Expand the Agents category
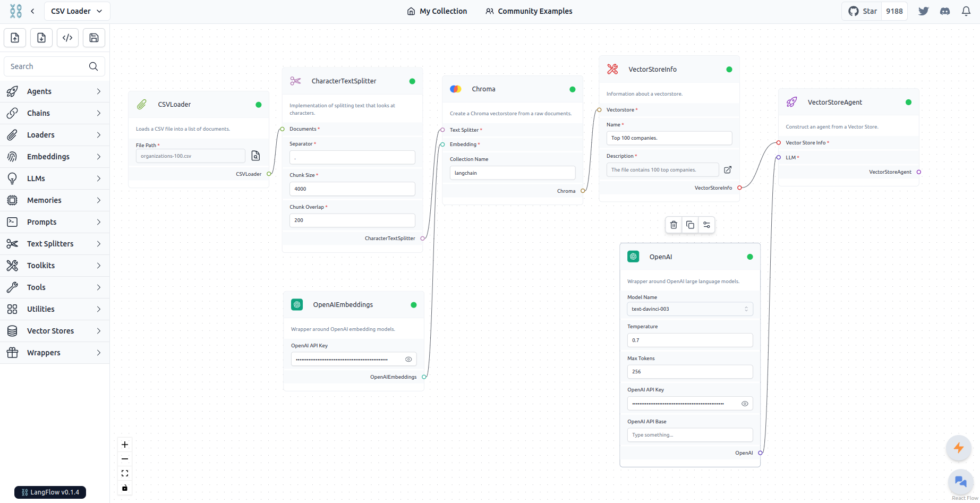The width and height of the screenshot is (980, 503). [x=55, y=91]
